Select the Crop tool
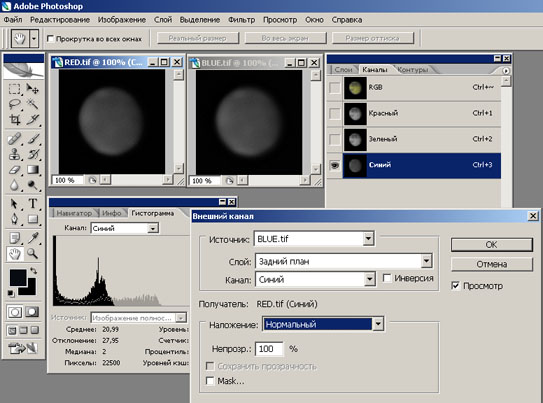Image resolution: width=543 pixels, height=403 pixels. click(x=14, y=119)
